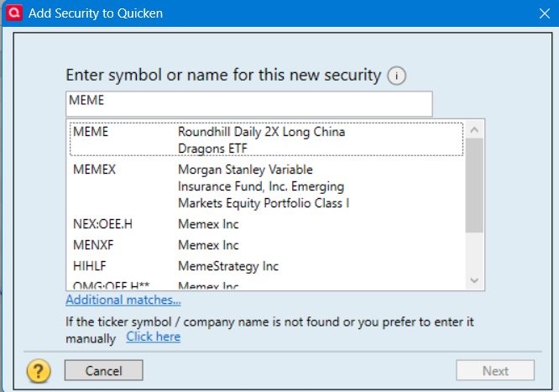Click scrollbar track below the thumb

point(474,253)
